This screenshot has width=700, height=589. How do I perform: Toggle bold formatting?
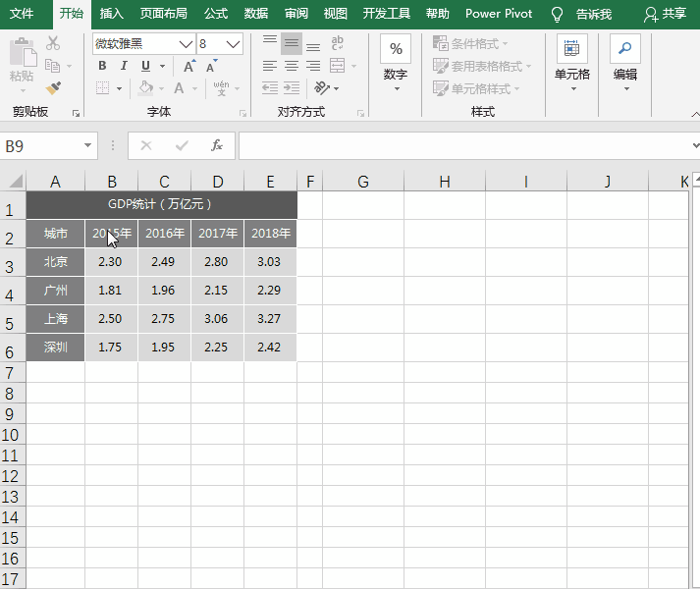pos(102,66)
